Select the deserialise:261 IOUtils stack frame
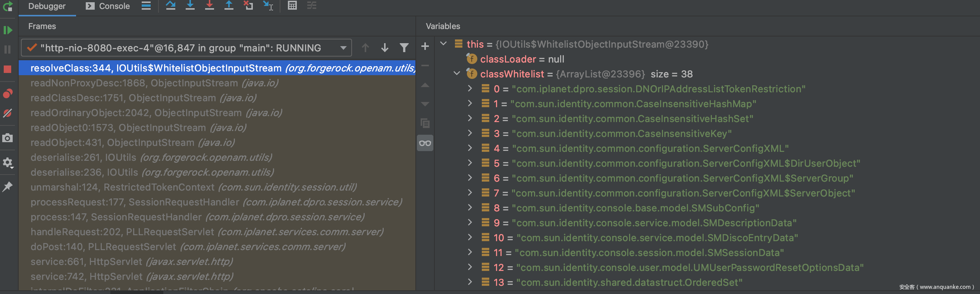Viewport: 980px width, 294px height. 151,158
